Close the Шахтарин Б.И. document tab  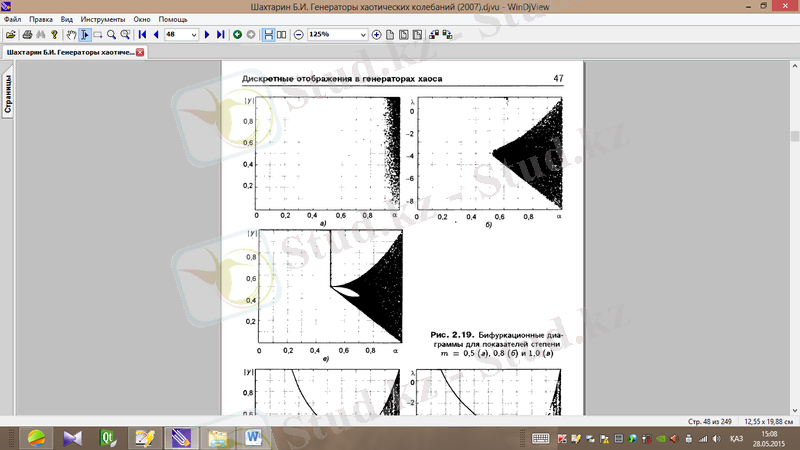(x=140, y=52)
